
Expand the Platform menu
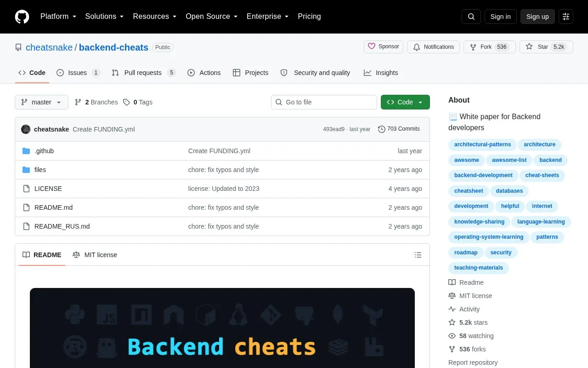(x=58, y=17)
